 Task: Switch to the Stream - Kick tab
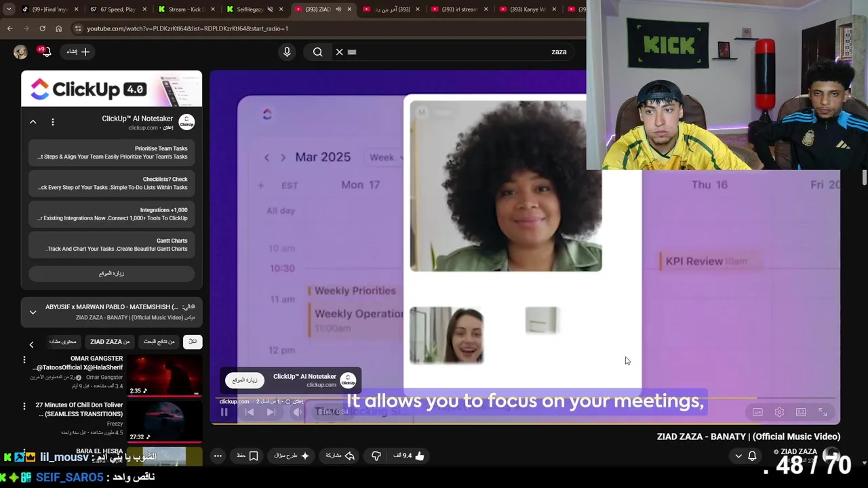[x=186, y=9]
